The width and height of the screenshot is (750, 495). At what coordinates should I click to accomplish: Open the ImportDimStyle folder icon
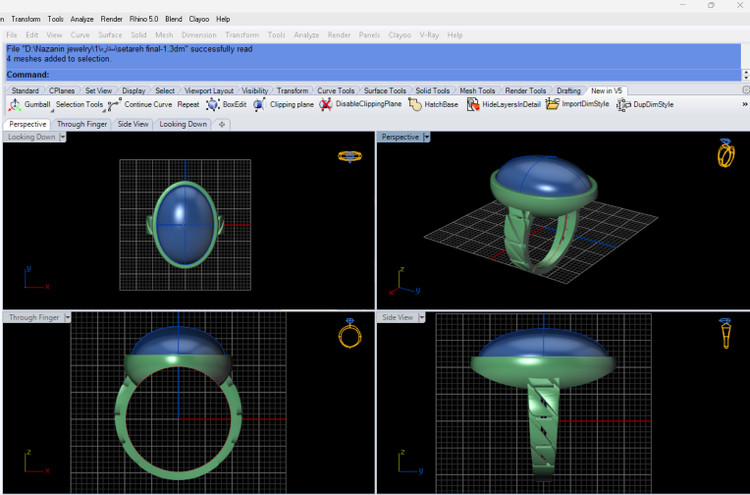pos(552,105)
